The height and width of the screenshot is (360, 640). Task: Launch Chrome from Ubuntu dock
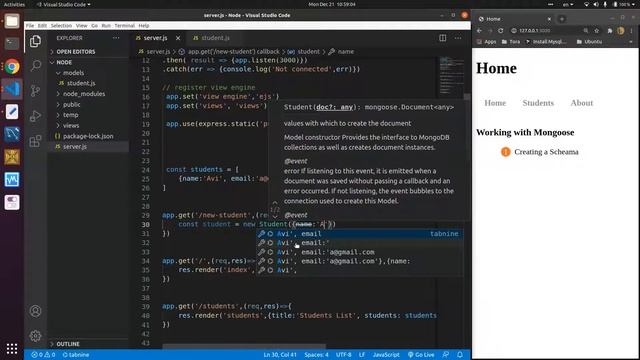(x=12, y=66)
